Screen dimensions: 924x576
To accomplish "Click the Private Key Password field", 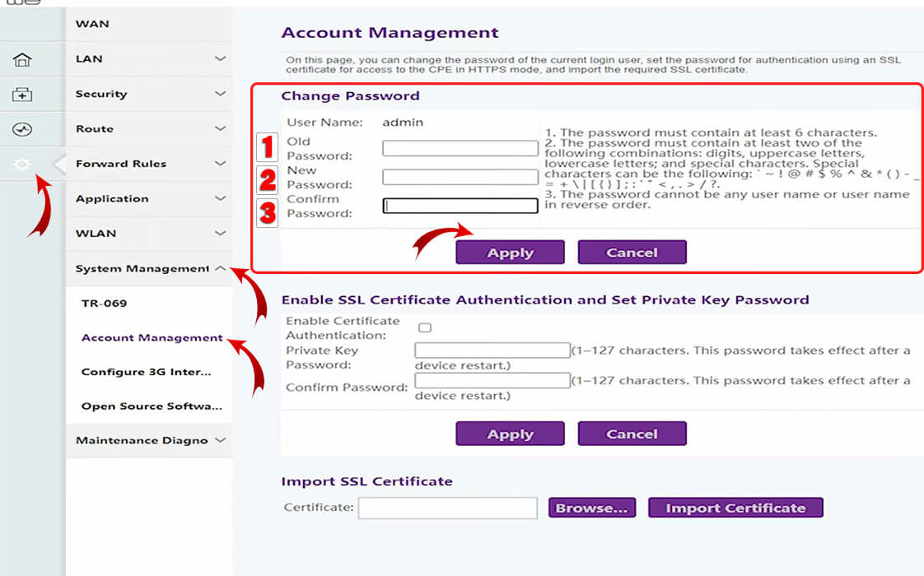I will tap(492, 351).
